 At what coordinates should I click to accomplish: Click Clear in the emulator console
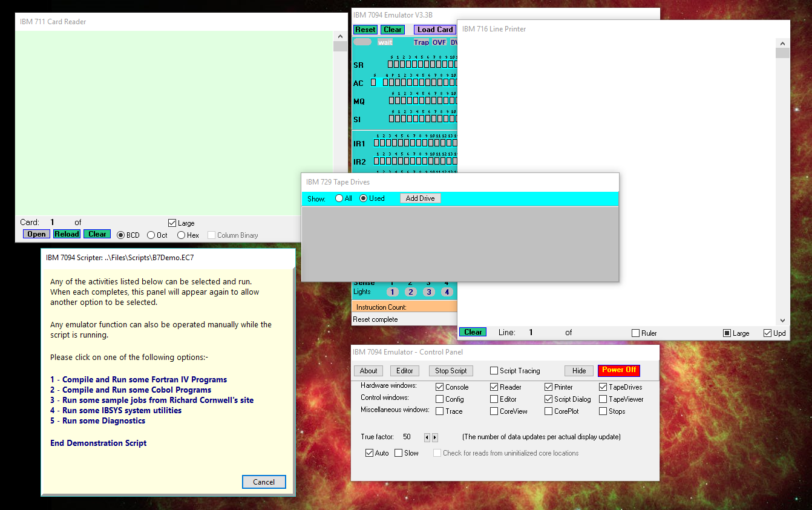393,30
